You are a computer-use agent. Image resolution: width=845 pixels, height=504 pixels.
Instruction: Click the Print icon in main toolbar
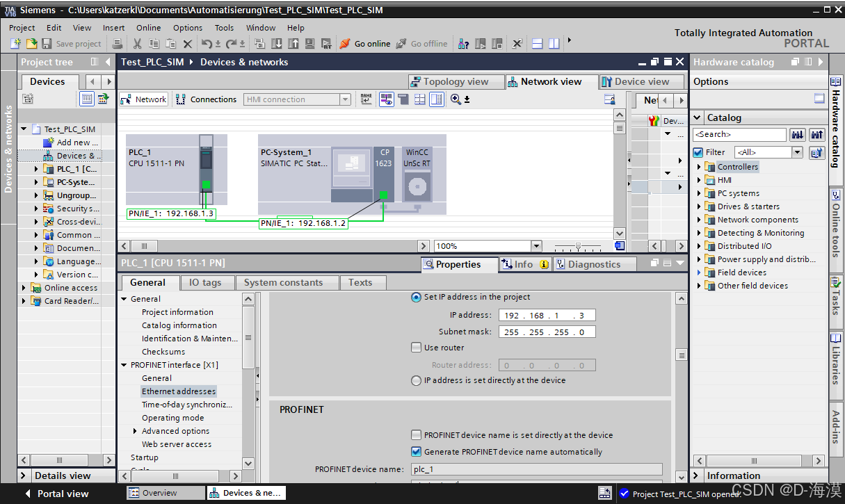[x=118, y=43]
